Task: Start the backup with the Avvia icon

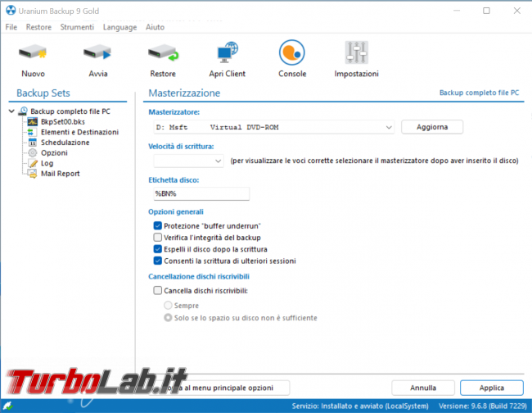Action: point(97,52)
